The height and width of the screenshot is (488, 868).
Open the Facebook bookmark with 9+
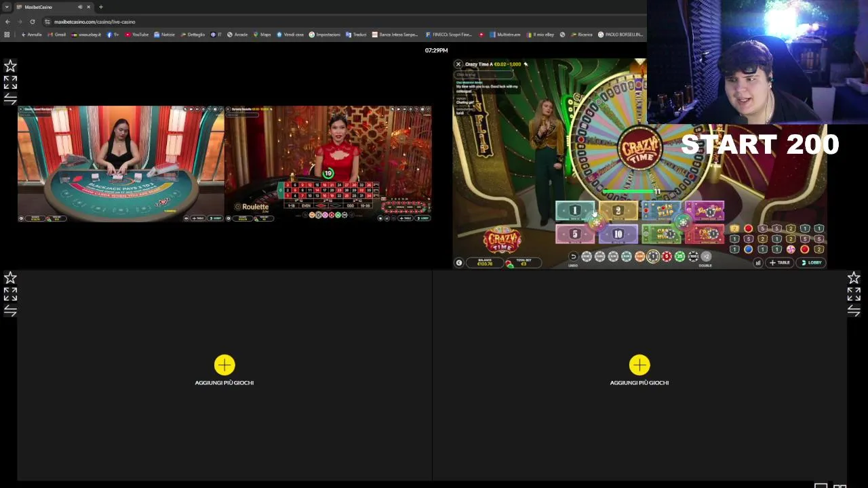coord(113,35)
